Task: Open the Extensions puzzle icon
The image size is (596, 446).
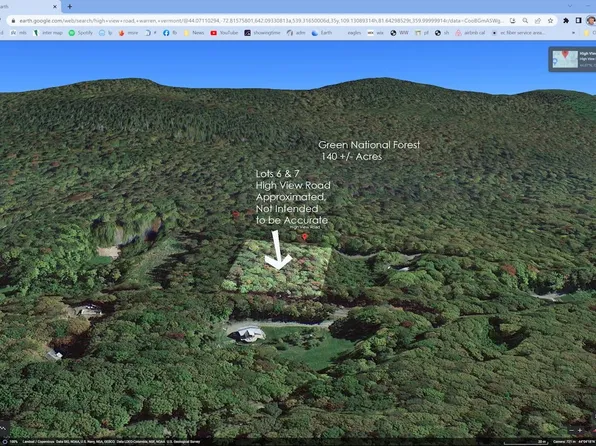Action: point(566,21)
